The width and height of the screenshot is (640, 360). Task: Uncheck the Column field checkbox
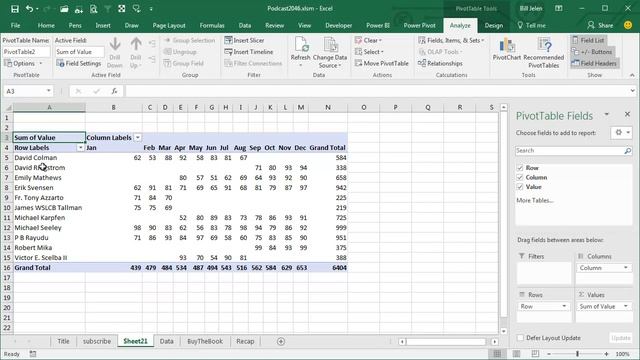pos(520,177)
